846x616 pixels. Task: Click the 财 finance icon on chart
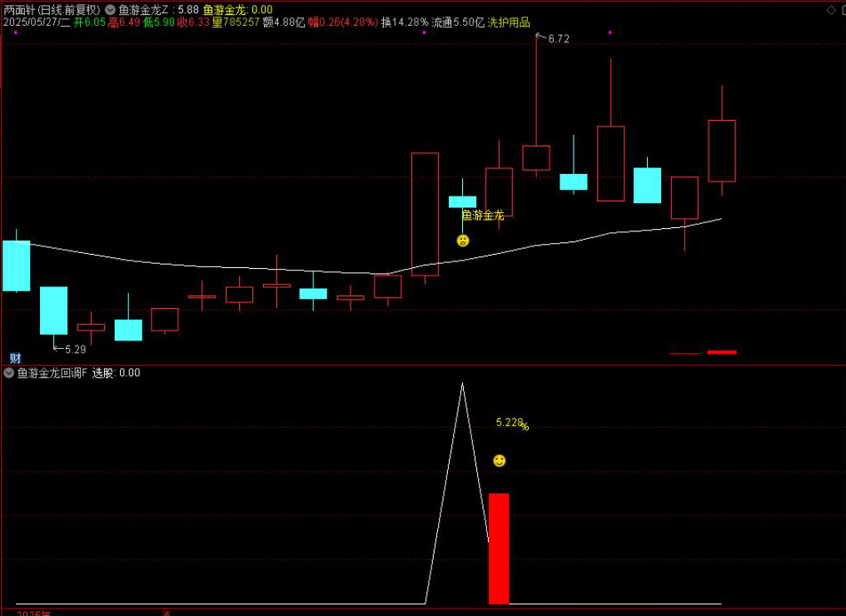tap(15, 358)
